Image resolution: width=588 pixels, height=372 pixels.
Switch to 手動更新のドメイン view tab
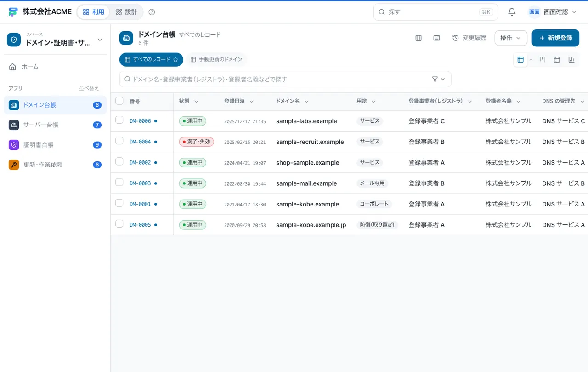tap(216, 60)
